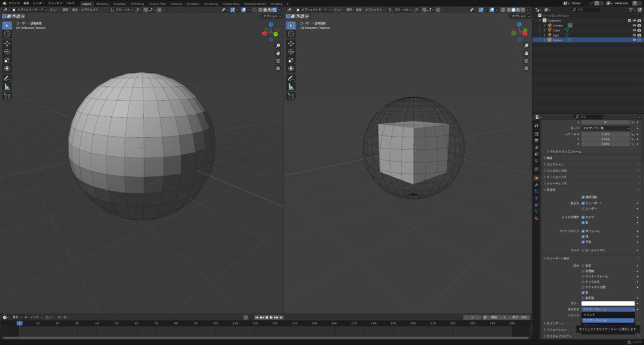Image resolution: width=644 pixels, height=345 pixels.
Task: Toggle the ビューポート visibility checkbox
Action: point(583,203)
